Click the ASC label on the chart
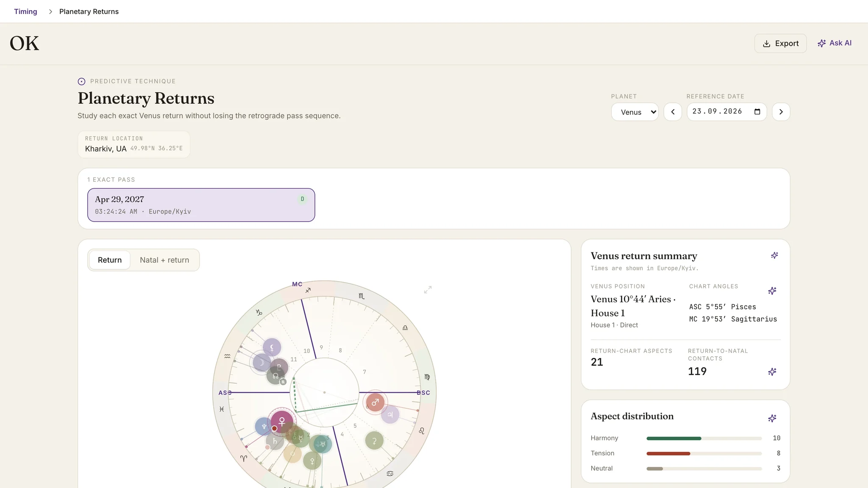The image size is (868, 488). [x=225, y=393]
